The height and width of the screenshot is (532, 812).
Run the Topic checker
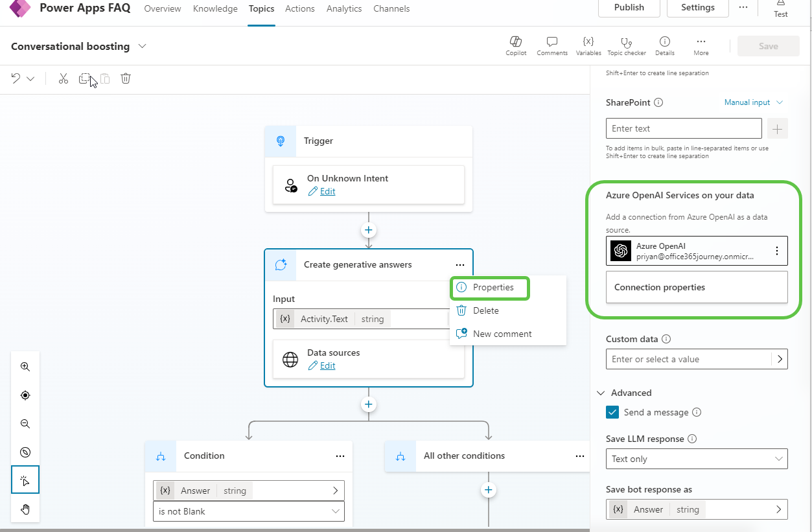point(626,43)
